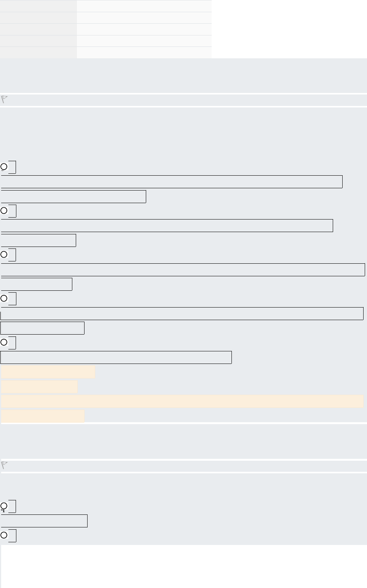The image size is (367, 588).
Task: Select the fourth radio button of the first question
Action: (4, 298)
